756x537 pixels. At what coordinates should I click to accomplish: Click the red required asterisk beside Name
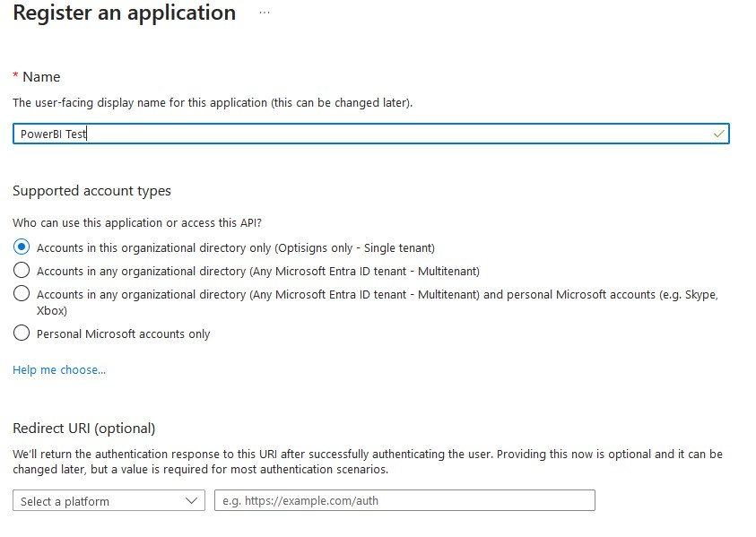point(16,77)
